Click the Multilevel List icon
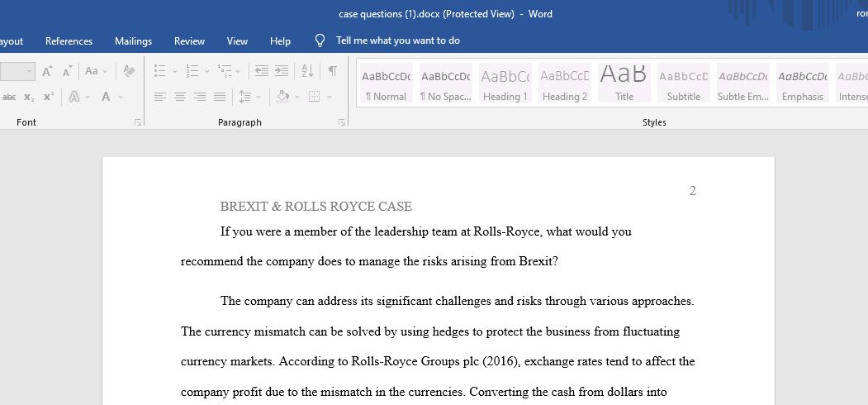 coord(224,71)
